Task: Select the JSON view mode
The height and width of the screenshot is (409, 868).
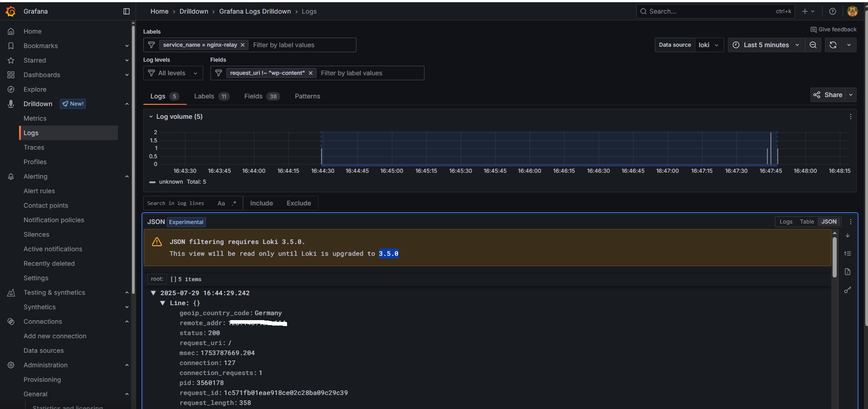Action: click(x=829, y=222)
